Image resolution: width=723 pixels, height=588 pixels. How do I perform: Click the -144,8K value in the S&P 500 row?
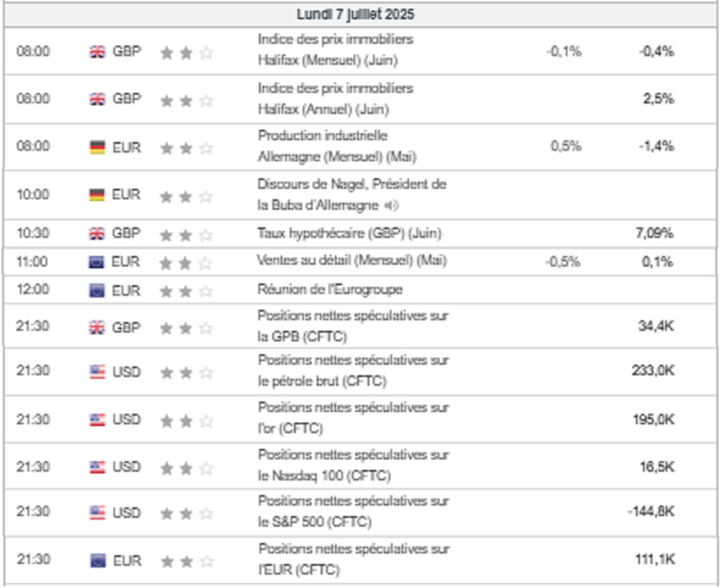point(651,511)
